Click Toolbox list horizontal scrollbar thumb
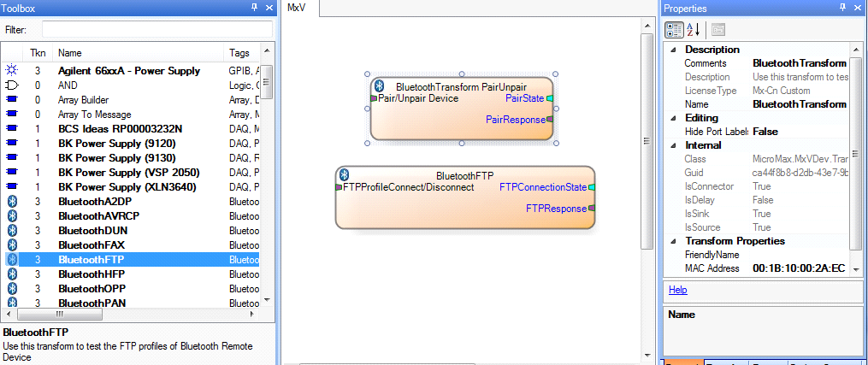Screen dimensions: 868x365 59,314
